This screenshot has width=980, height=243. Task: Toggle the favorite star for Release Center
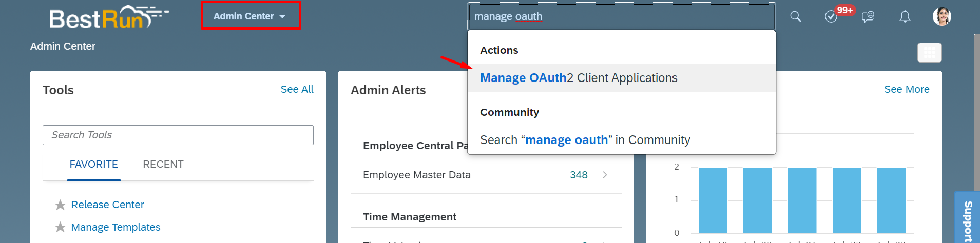[x=60, y=205]
